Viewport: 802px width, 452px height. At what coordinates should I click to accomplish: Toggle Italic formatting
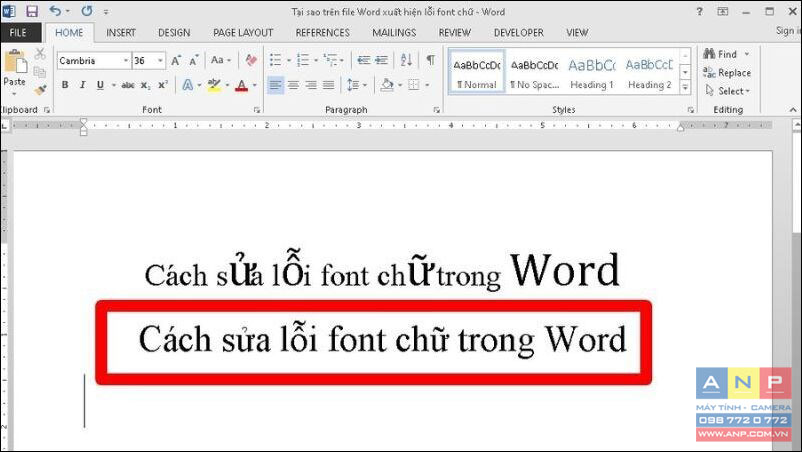[82, 85]
